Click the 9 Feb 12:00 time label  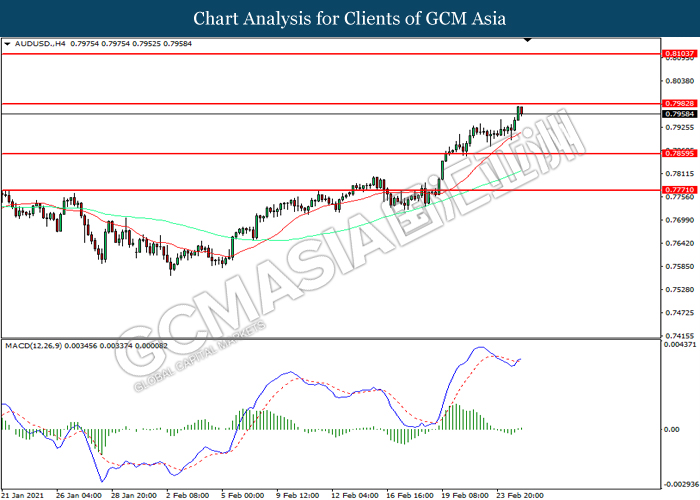298,496
